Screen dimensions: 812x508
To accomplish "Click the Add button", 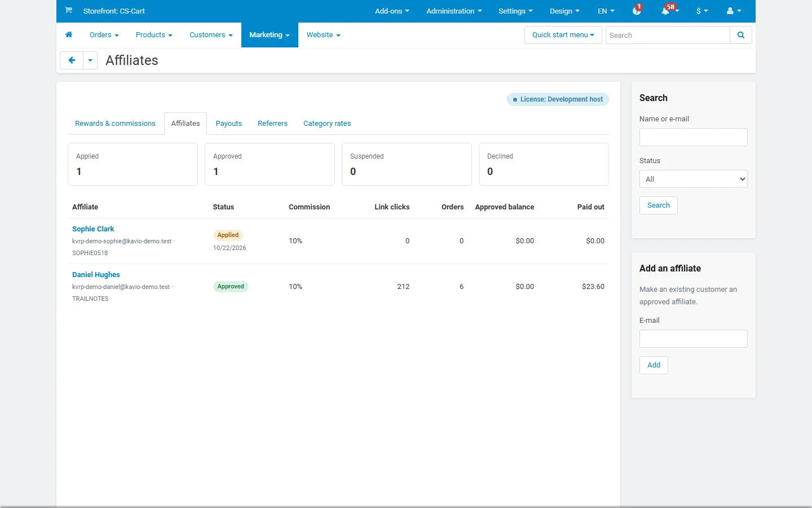I will coord(654,365).
